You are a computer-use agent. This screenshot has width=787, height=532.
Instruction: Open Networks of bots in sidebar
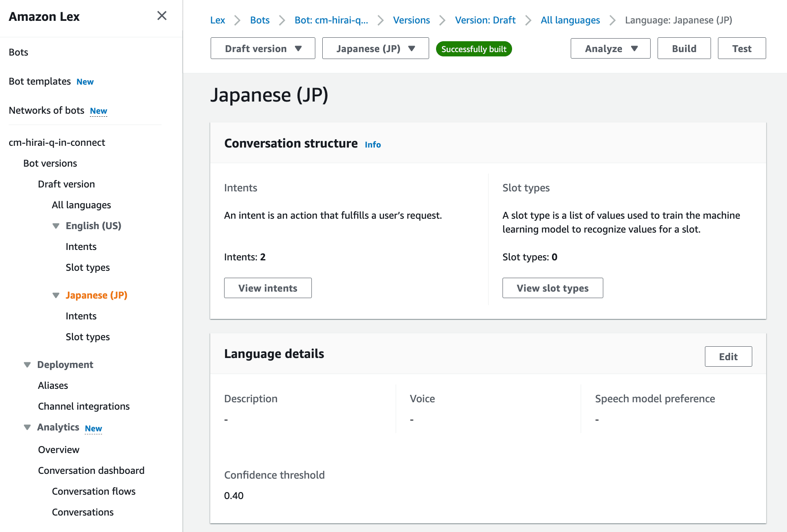coord(46,111)
